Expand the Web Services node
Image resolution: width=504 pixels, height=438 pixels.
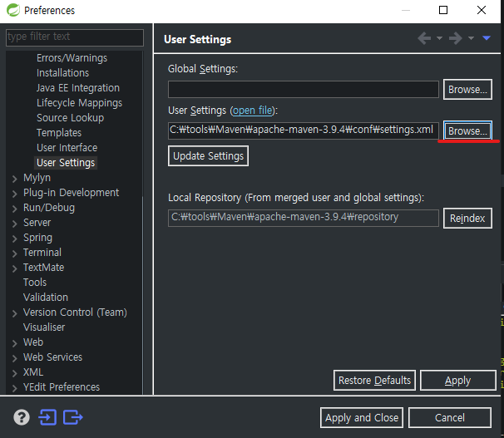(x=14, y=358)
